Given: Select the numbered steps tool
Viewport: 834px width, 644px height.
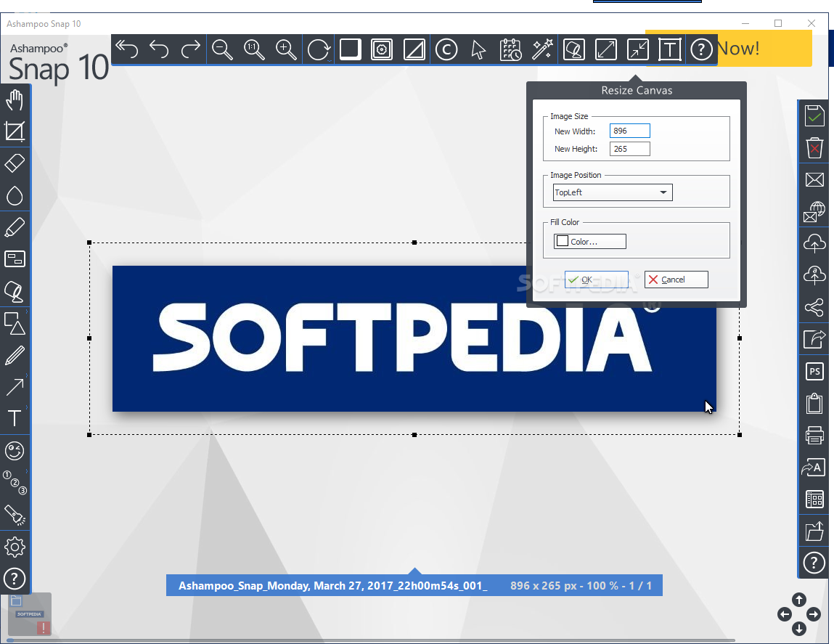Looking at the screenshot, I should coord(15,483).
